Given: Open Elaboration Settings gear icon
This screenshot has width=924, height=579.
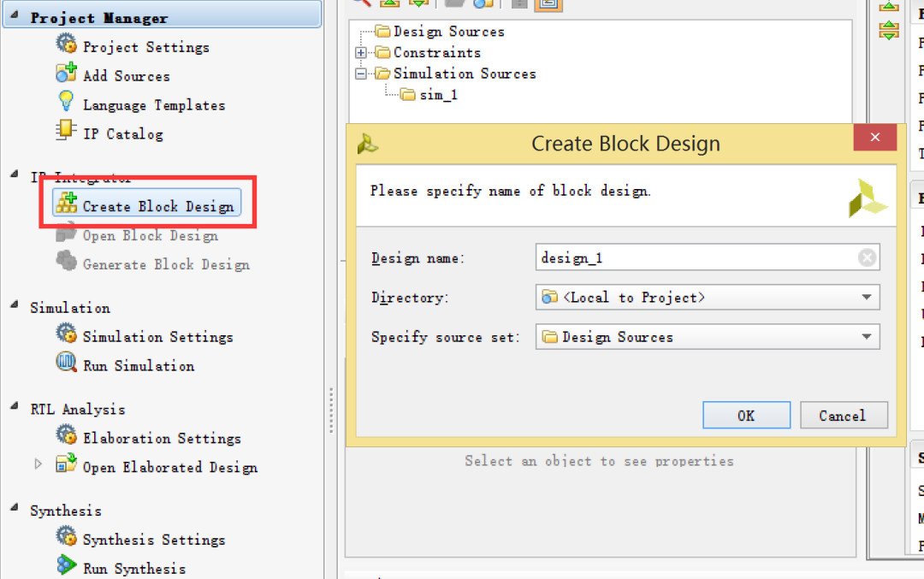Looking at the screenshot, I should pyautogui.click(x=66, y=434).
